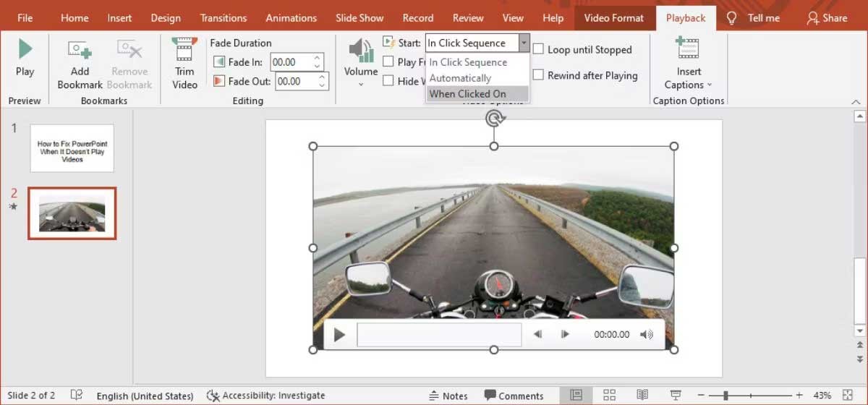Click the Insert Captions icon
Image resolution: width=868 pixels, height=405 pixels.
click(688, 49)
